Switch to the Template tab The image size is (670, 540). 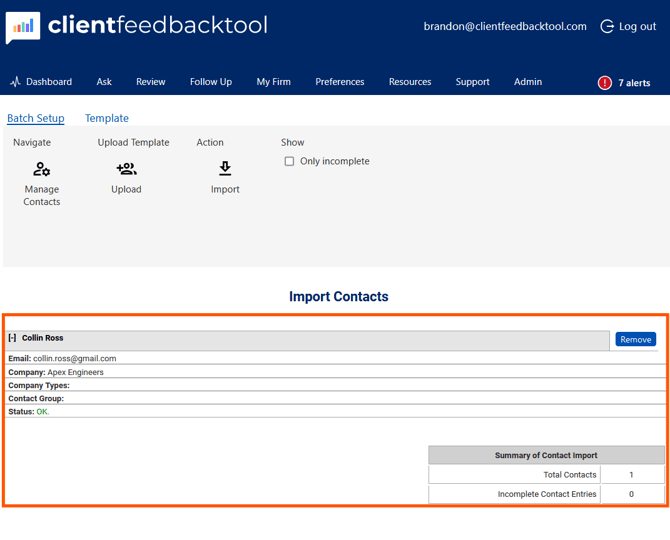coord(107,118)
